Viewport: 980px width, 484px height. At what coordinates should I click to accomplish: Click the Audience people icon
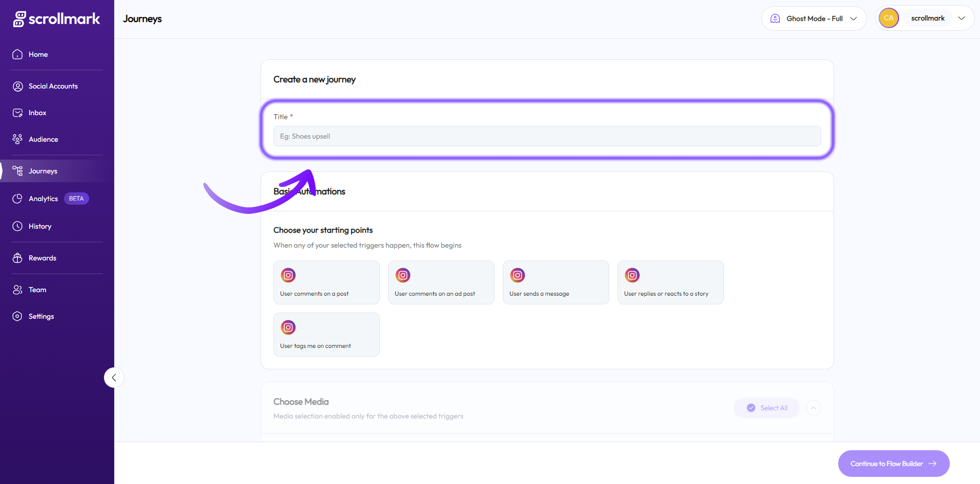17,139
